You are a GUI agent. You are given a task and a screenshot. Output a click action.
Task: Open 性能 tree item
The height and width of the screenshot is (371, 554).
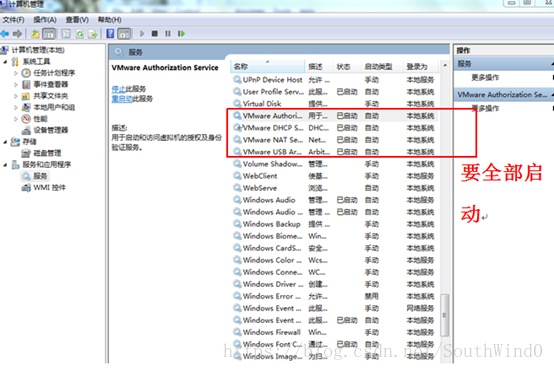pyautogui.click(x=40, y=119)
